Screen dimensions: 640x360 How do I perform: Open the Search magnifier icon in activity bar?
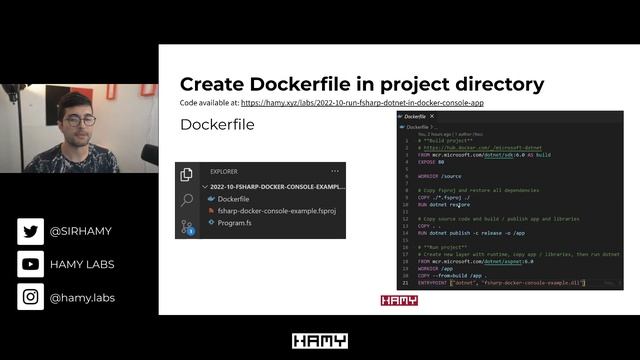187,200
